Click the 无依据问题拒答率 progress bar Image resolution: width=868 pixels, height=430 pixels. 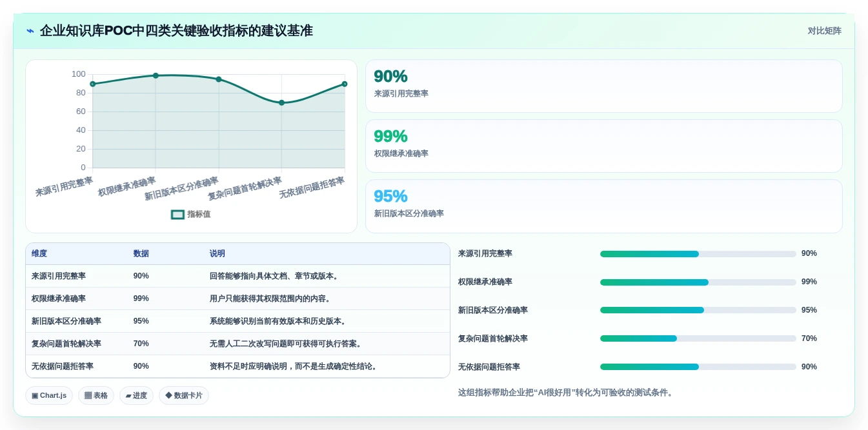coord(698,367)
